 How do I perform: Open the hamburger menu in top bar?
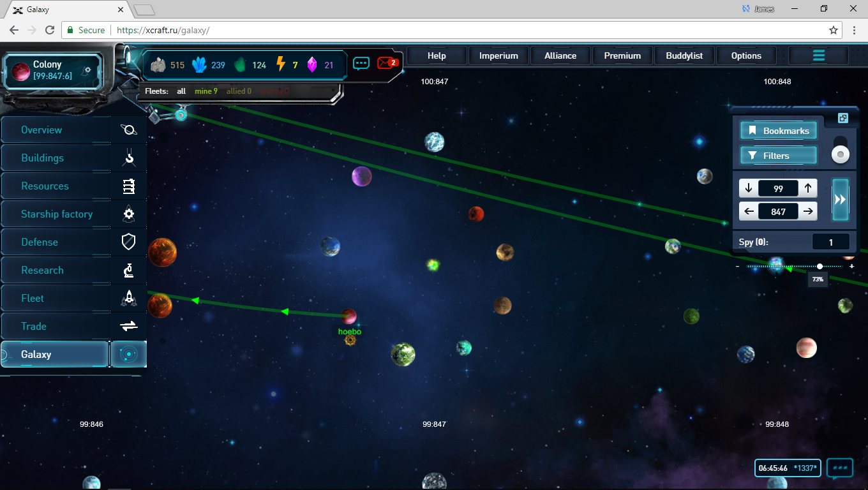(x=818, y=56)
